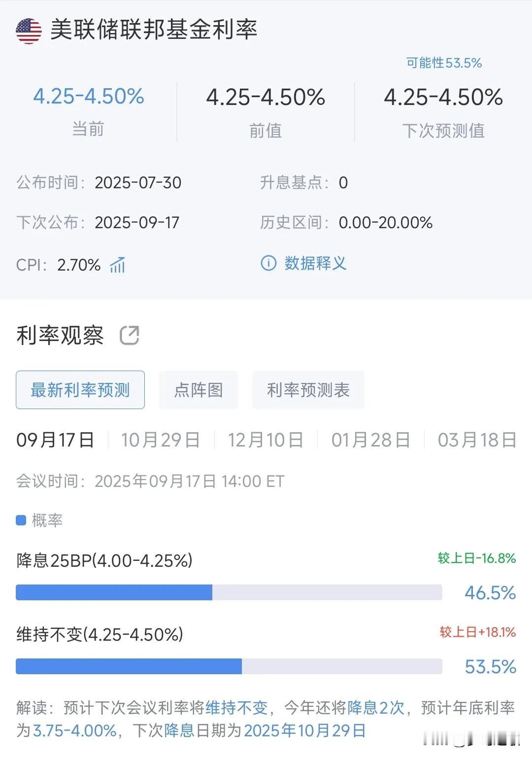The width and height of the screenshot is (532, 758).
Task: Select the 09月17日 meeting date
Action: tap(55, 440)
